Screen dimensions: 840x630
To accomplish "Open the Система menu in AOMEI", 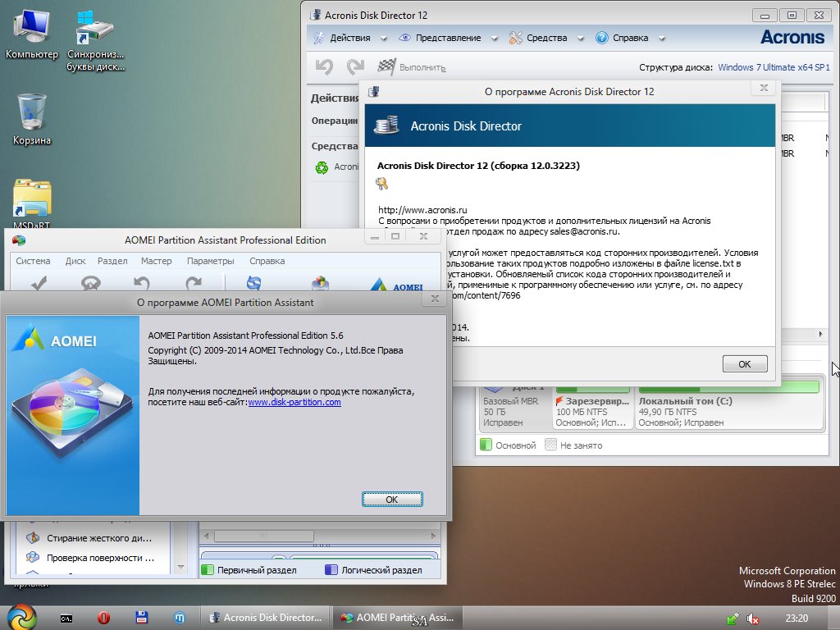I will [x=33, y=261].
